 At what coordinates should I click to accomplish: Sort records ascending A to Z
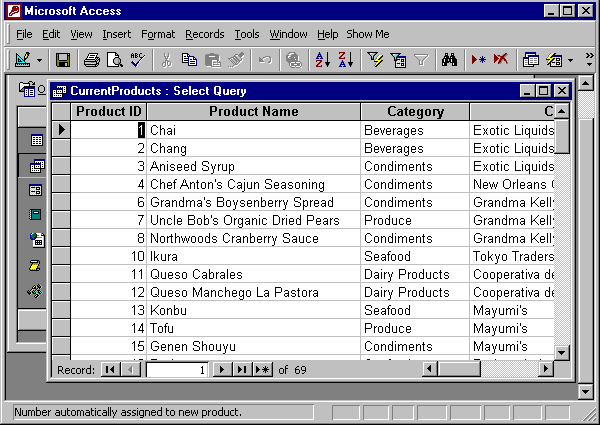[323, 60]
